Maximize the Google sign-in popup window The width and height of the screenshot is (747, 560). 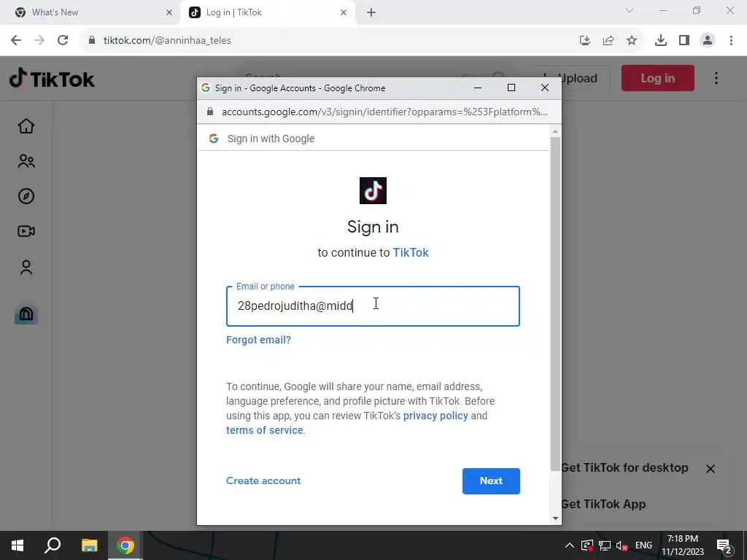tap(511, 87)
